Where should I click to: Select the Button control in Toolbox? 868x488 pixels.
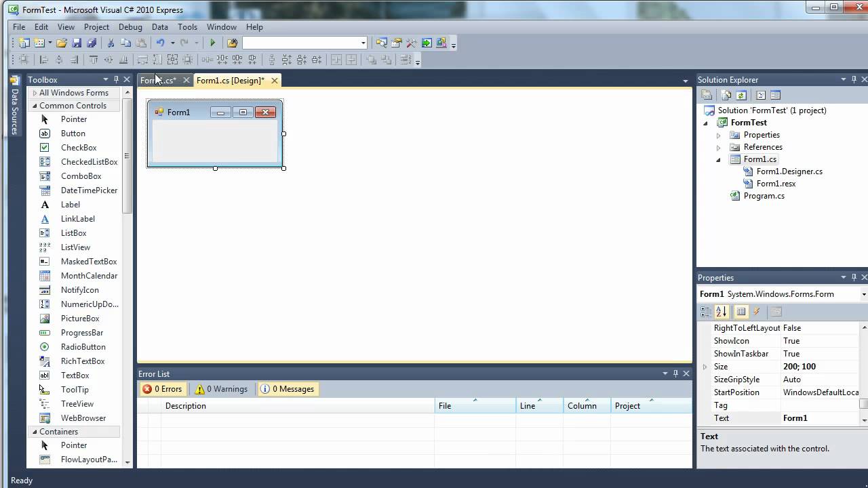click(74, 134)
